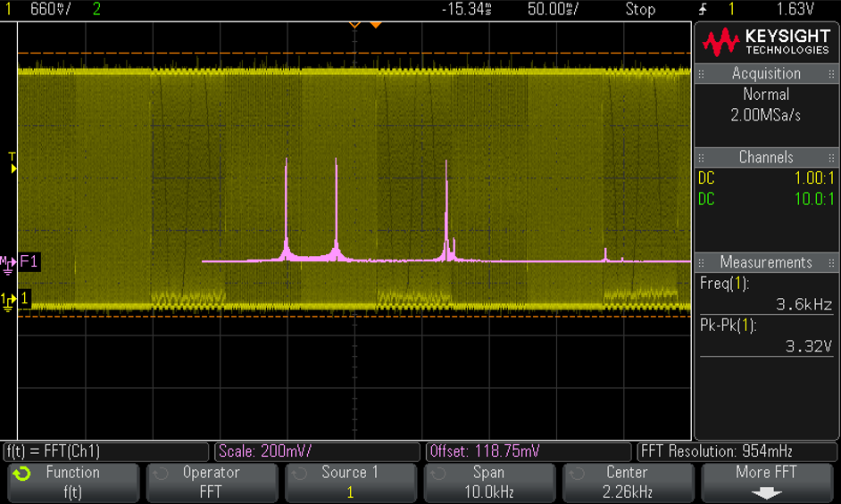This screenshot has width=841, height=504.
Task: Click the green DC 10.0:1 channel row
Action: [x=766, y=199]
